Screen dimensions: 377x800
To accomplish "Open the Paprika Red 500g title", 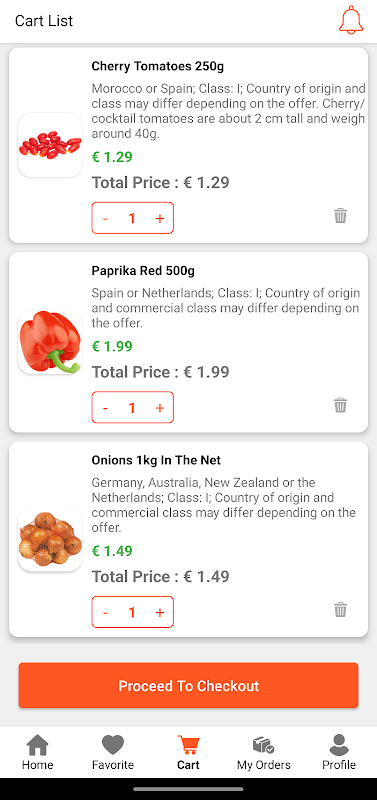I will 143,271.
